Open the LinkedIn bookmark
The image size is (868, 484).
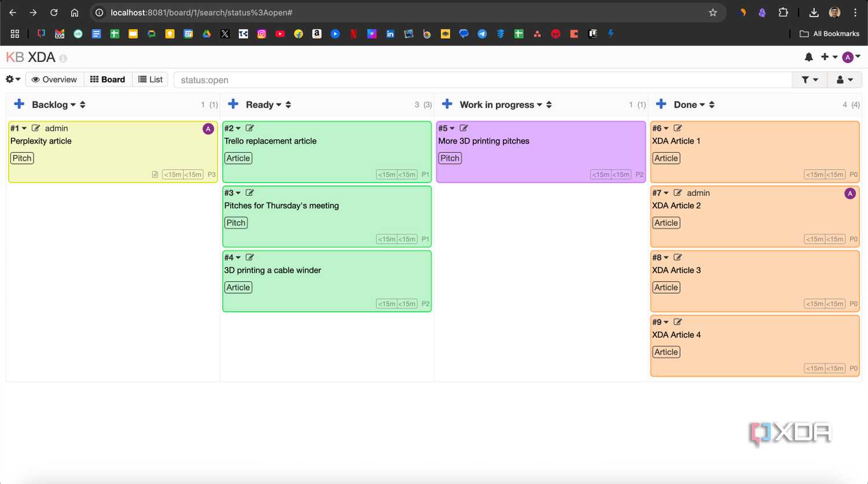point(390,34)
